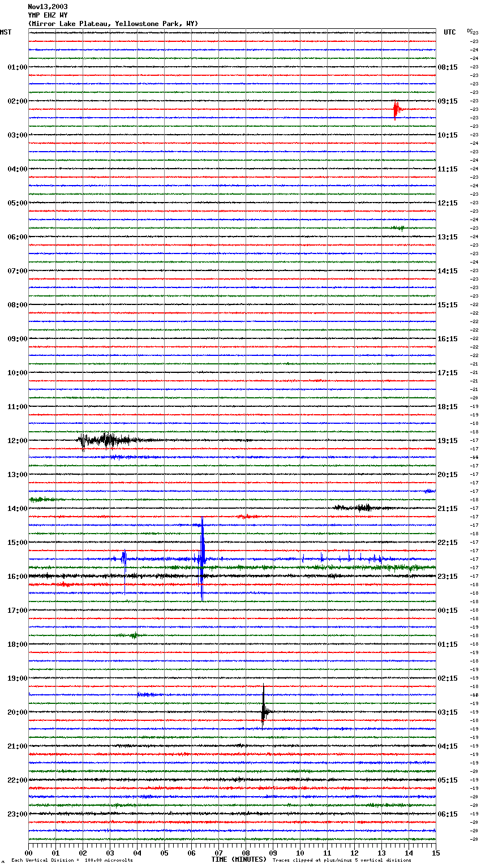
Task: Click the TIME (MINUTES) axis title
Action: pos(239,860)
